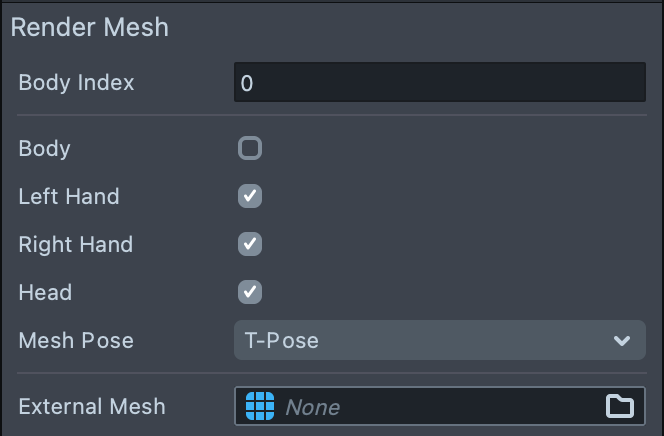The image size is (664, 436).
Task: Click the Render Mesh section header
Action: click(90, 27)
